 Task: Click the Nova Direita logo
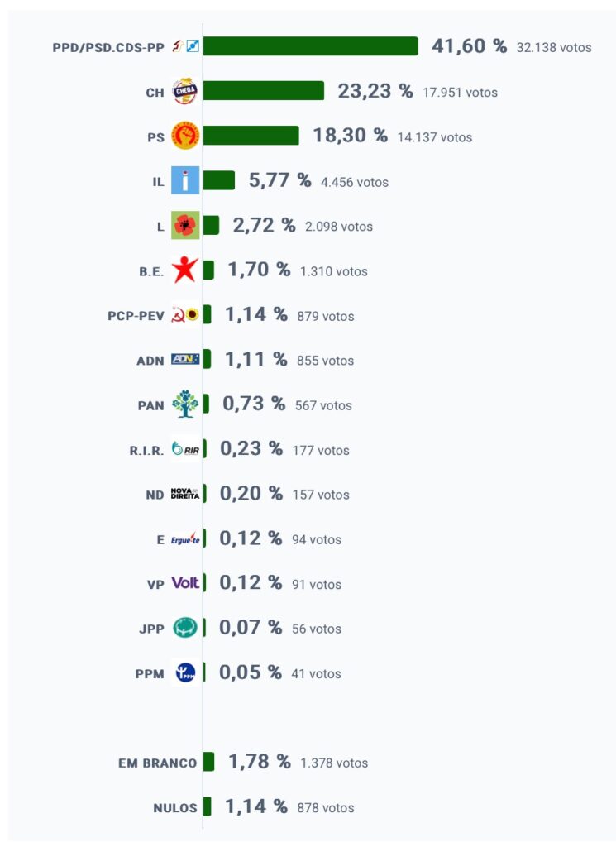tap(185, 493)
